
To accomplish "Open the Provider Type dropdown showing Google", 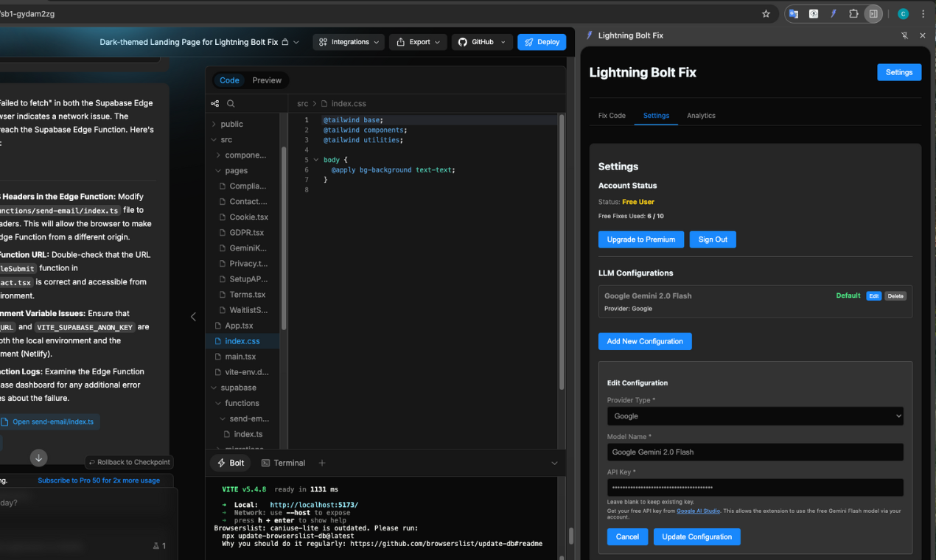I will tap(755, 416).
